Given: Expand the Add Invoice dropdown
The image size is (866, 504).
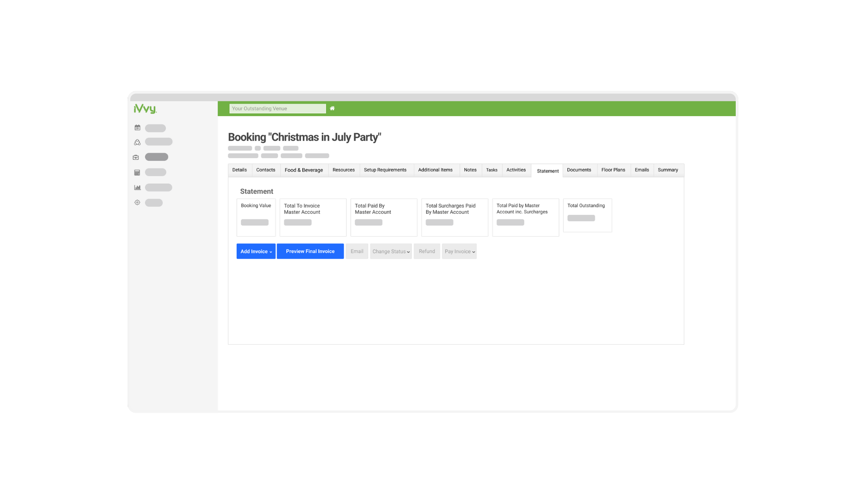Looking at the screenshot, I should click(256, 251).
